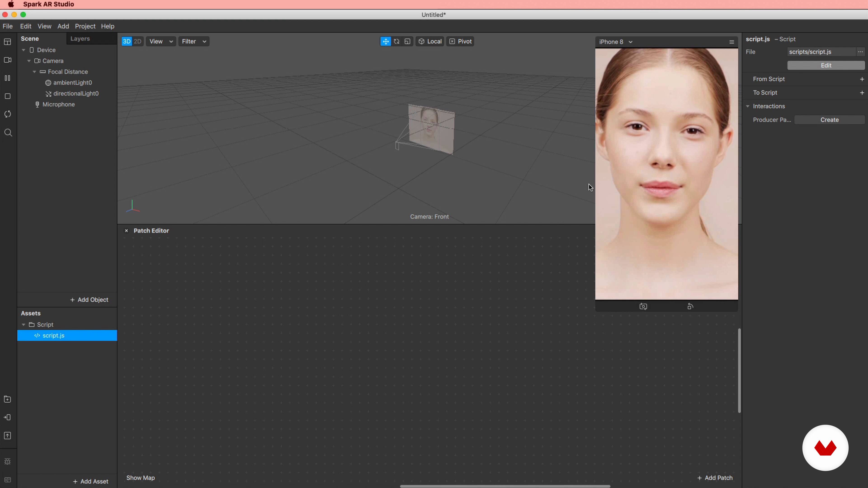The width and height of the screenshot is (868, 488).
Task: Click the Edit button for script.js
Action: click(826, 65)
